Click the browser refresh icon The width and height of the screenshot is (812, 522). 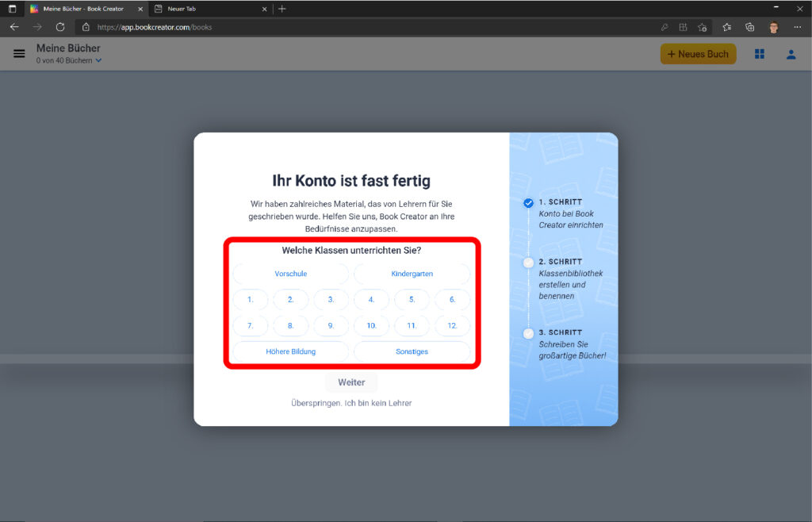click(x=60, y=27)
